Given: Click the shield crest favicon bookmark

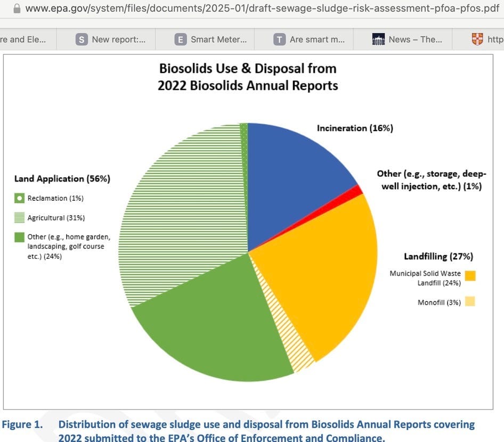Looking at the screenshot, I should (x=477, y=39).
